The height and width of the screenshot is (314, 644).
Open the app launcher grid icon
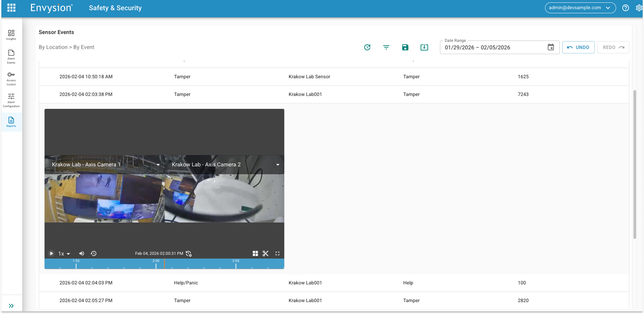coord(11,8)
